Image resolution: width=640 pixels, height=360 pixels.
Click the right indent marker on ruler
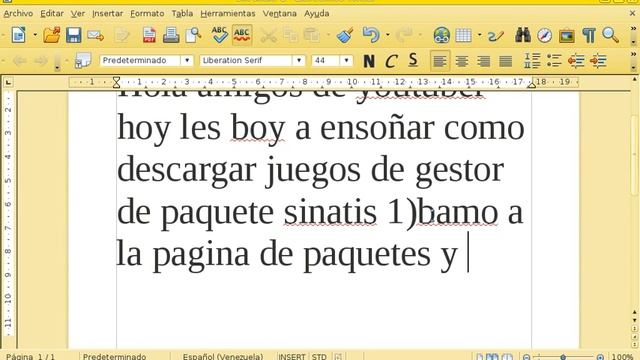pyautogui.click(x=531, y=84)
